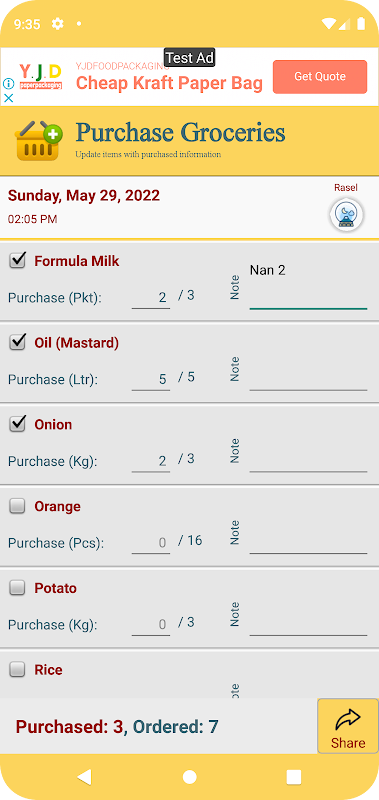
Task: Focus the Orange note input field
Action: click(308, 540)
